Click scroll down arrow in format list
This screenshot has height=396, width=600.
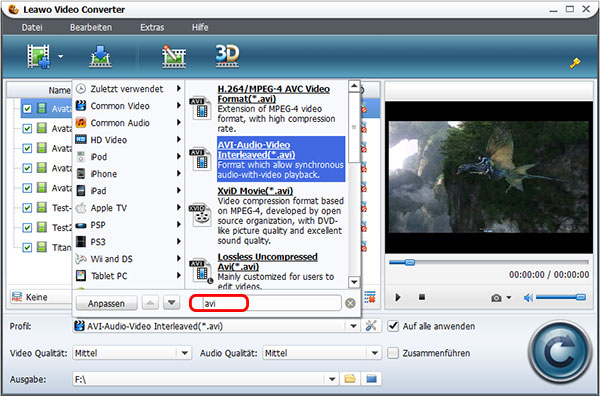click(354, 282)
